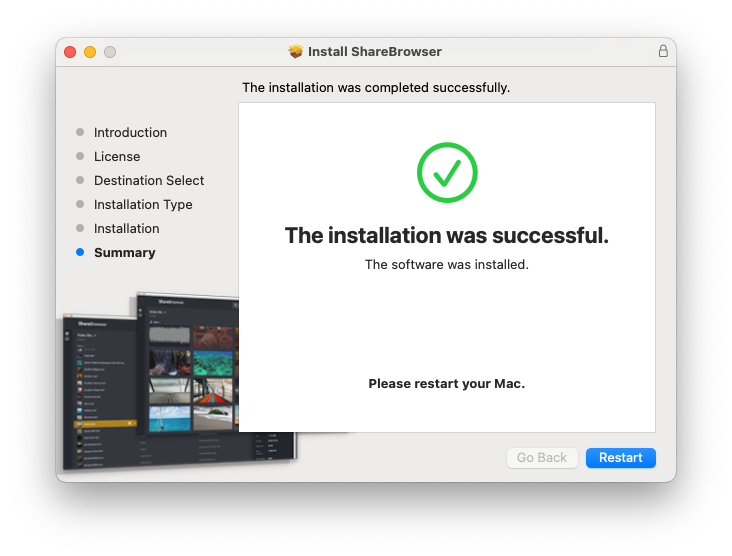Click the lock icon in title bar
This screenshot has height=556, width=732.
[x=663, y=51]
